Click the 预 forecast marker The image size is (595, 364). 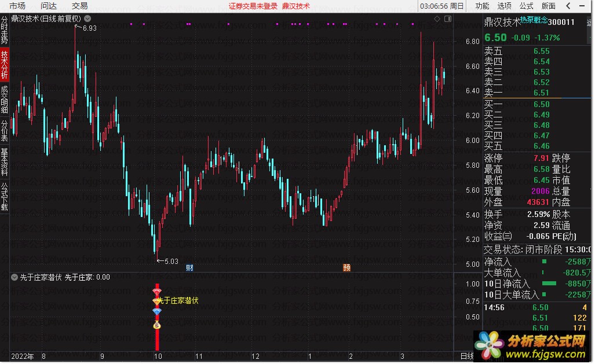[346, 268]
